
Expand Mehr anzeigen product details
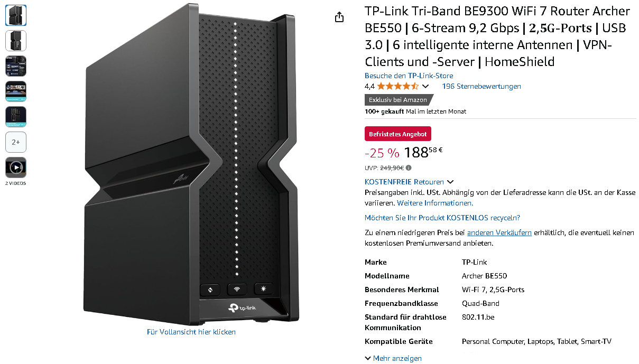pos(393,358)
